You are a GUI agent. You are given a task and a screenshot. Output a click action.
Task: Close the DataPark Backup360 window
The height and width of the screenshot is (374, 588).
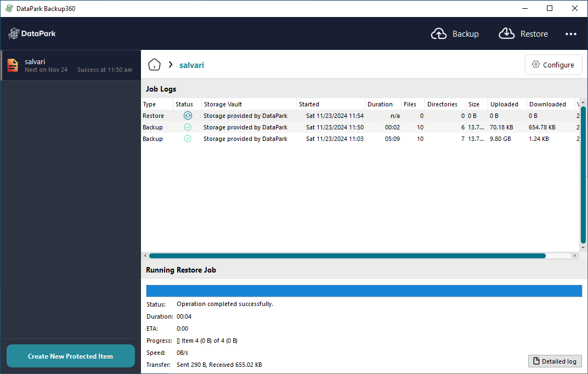pos(574,8)
